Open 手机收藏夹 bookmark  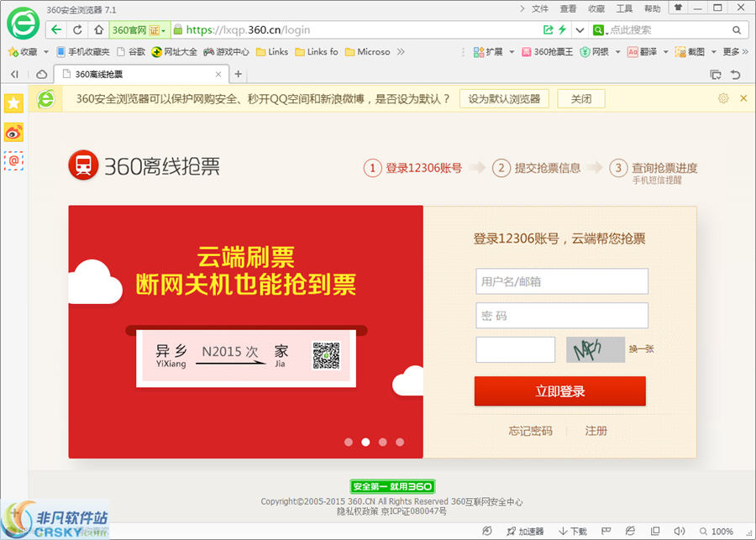pos(83,51)
